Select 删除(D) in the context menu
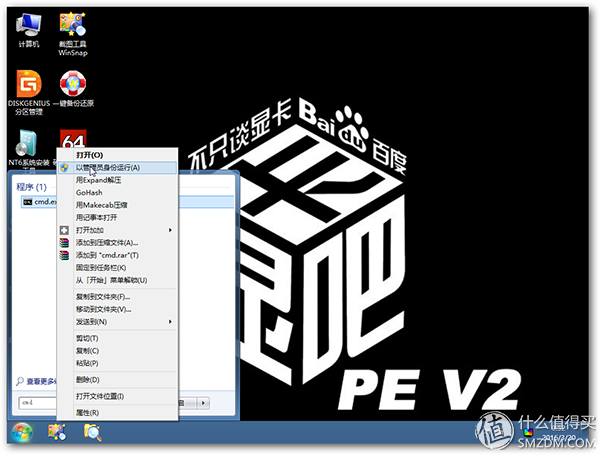This screenshot has height=455, width=600. click(x=117, y=380)
